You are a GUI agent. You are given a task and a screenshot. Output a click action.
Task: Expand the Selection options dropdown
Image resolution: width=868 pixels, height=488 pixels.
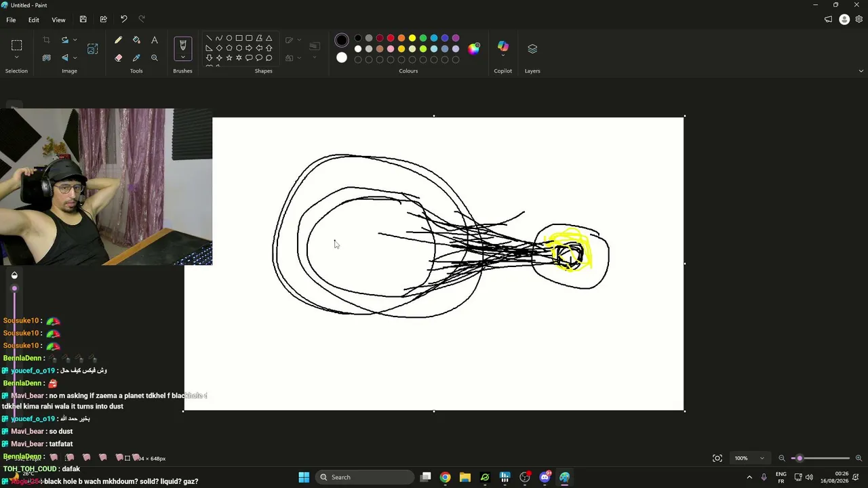pos(17,58)
